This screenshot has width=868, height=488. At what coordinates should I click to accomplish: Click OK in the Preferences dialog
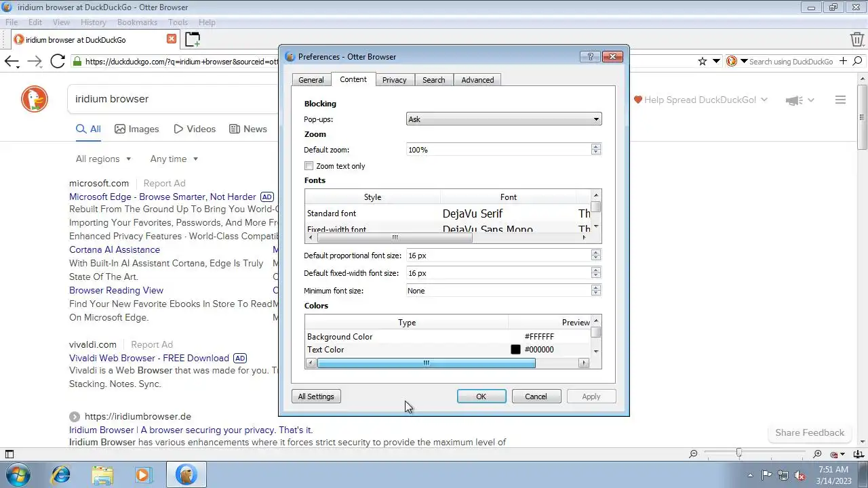(481, 396)
